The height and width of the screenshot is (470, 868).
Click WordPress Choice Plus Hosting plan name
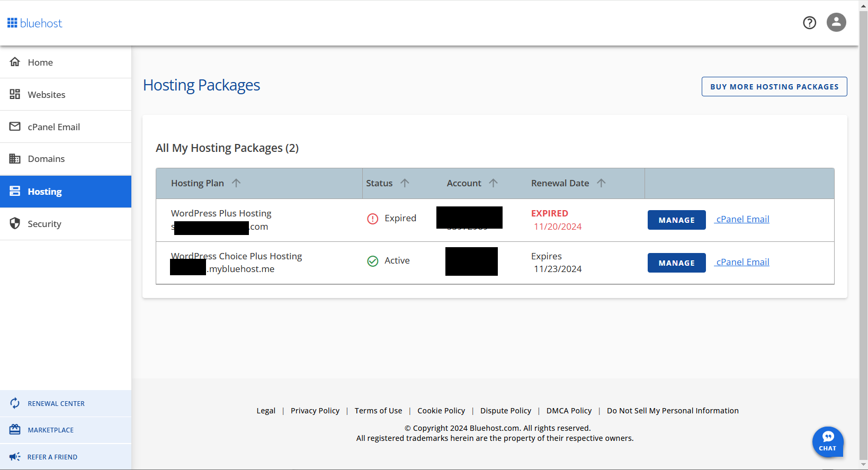[236, 256]
